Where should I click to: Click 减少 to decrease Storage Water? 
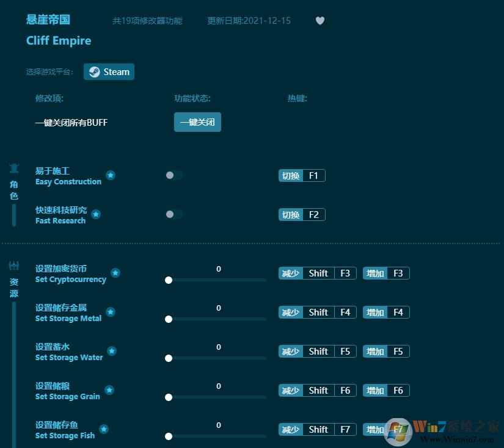click(x=290, y=351)
